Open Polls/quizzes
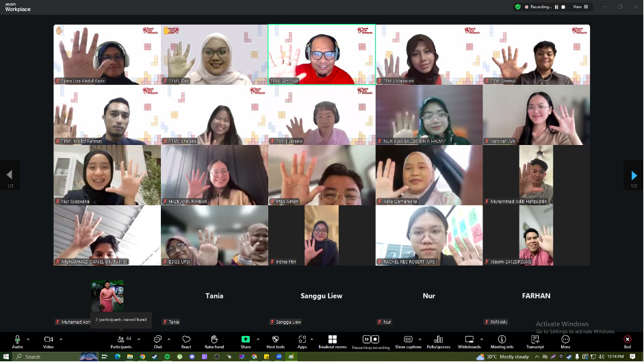The image size is (644, 362). pyautogui.click(x=438, y=341)
